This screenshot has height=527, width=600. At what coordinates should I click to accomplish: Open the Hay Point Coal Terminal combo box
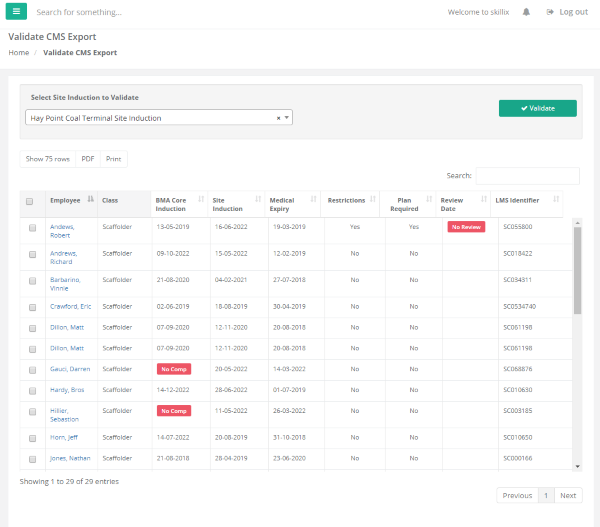[x=159, y=117]
